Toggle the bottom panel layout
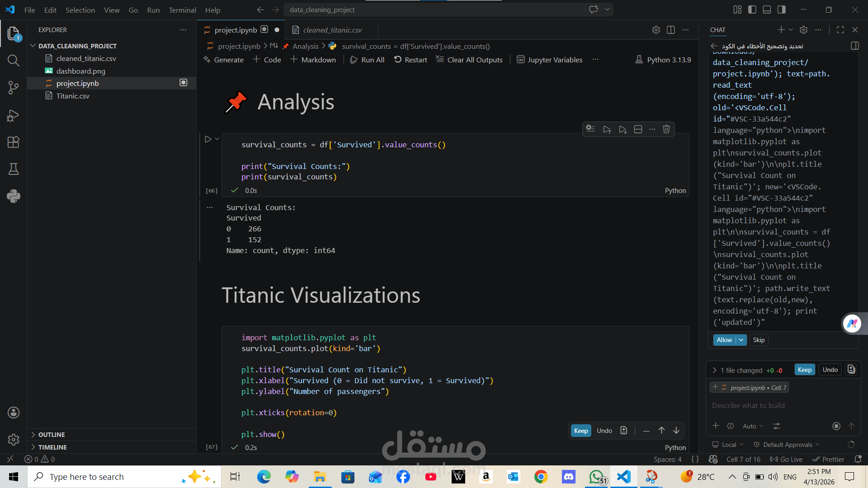 pyautogui.click(x=767, y=9)
